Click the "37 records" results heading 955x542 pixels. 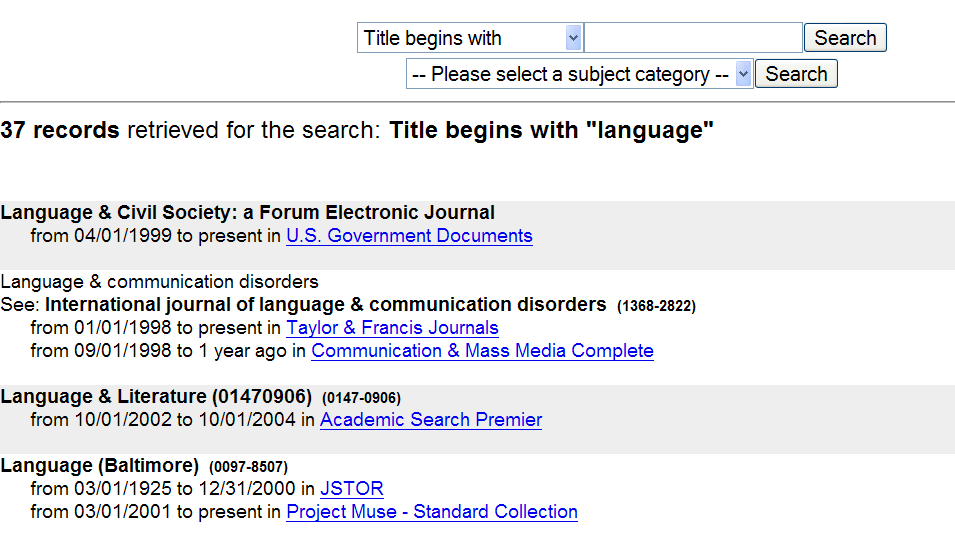[60, 130]
